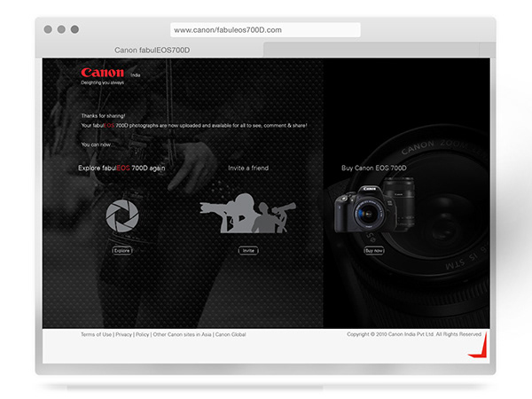Click the second gray window control dot

point(61,29)
